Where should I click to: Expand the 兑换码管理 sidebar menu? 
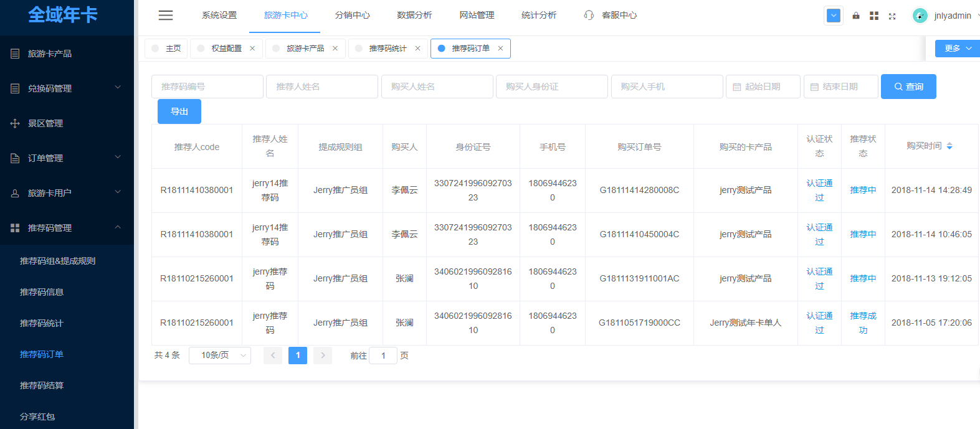(x=67, y=88)
